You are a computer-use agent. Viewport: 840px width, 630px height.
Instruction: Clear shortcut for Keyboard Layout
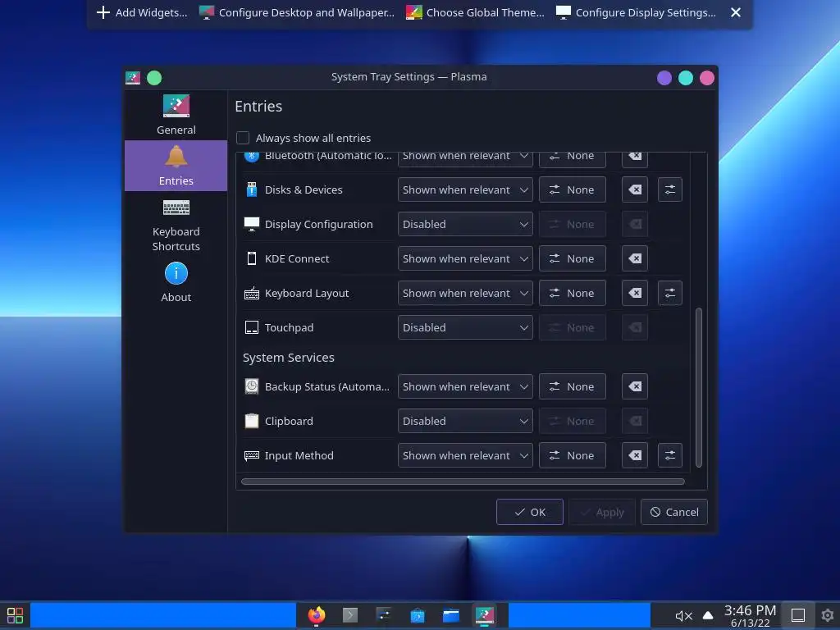[635, 293]
